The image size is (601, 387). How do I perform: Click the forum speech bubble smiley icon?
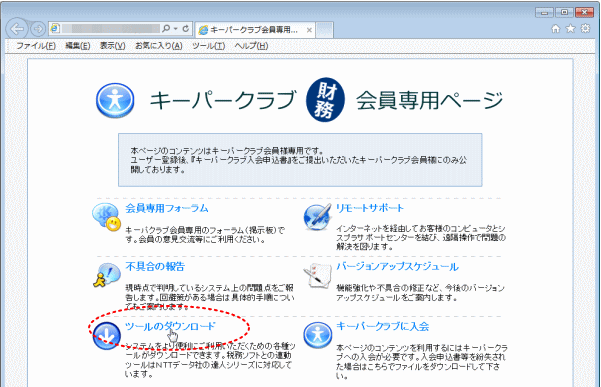(106, 217)
